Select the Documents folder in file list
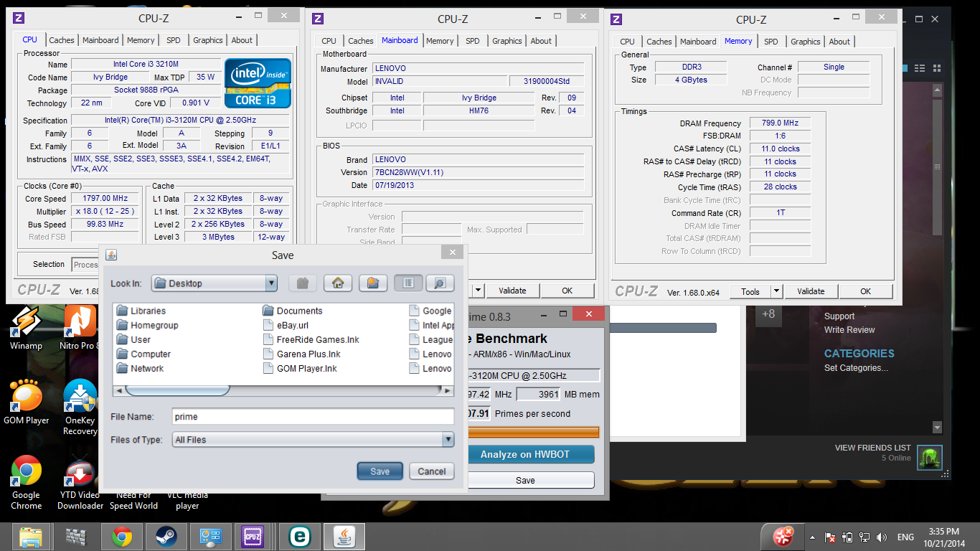The height and width of the screenshot is (551, 980). coord(293,311)
